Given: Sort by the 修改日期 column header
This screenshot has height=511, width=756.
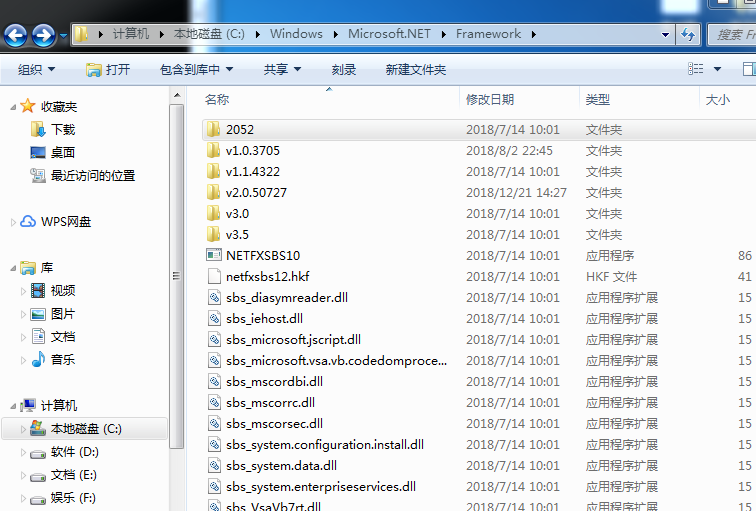Looking at the screenshot, I should click(490, 100).
